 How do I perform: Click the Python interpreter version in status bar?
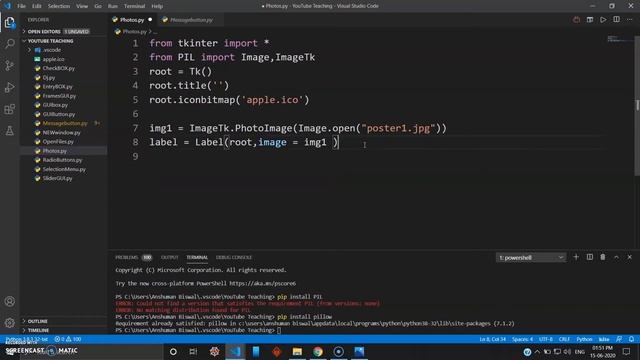27,339
